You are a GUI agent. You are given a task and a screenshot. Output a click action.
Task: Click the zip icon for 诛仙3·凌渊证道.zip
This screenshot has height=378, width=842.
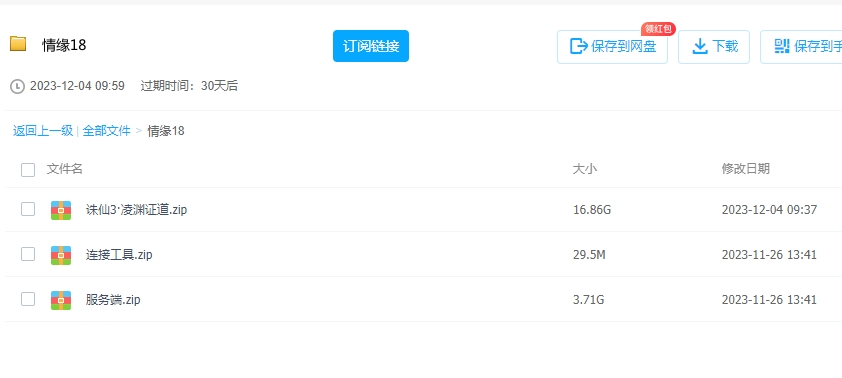(x=61, y=210)
